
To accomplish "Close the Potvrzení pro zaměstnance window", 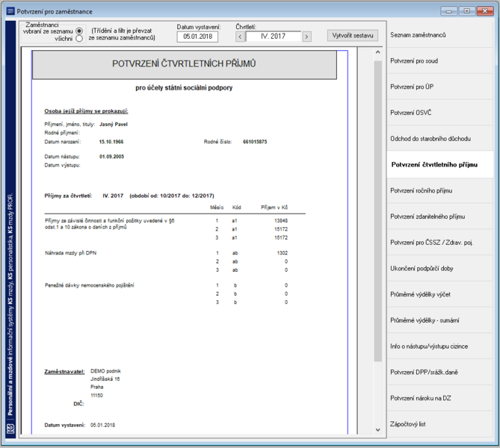I will [485, 11].
